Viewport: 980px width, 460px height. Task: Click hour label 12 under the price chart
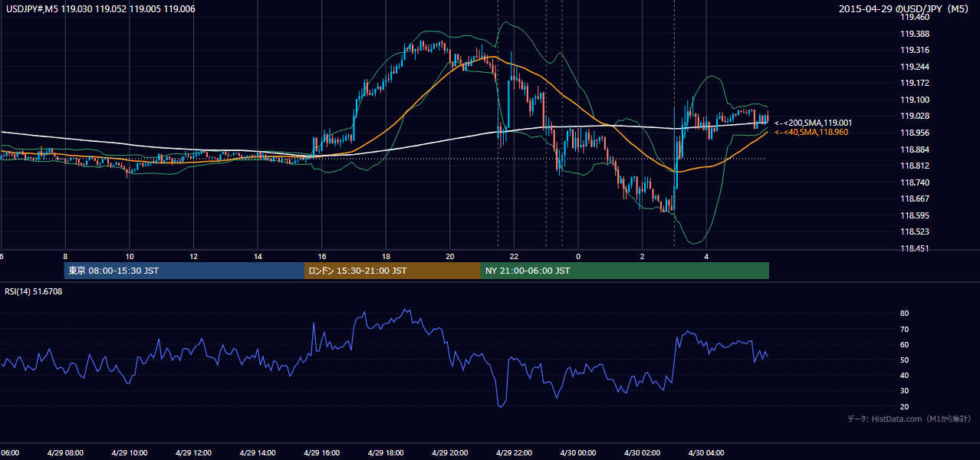(194, 257)
